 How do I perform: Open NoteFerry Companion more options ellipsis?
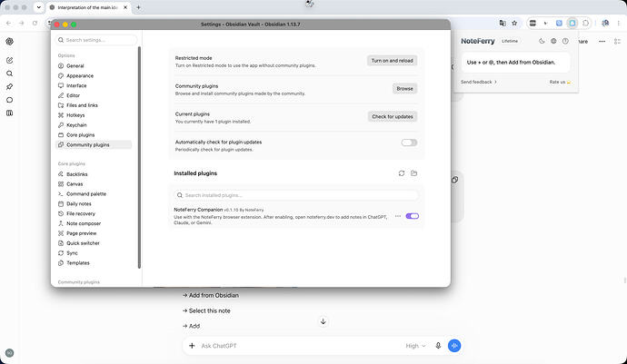point(398,216)
